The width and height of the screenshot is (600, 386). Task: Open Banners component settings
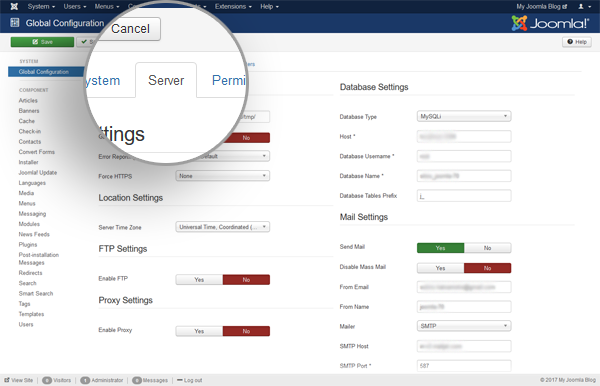click(29, 111)
